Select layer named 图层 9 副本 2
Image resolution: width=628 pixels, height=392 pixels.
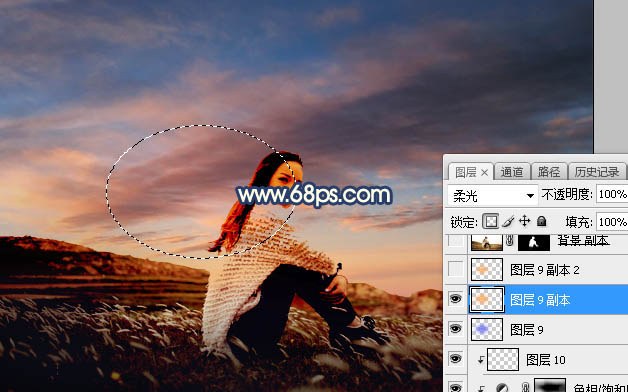click(x=545, y=270)
